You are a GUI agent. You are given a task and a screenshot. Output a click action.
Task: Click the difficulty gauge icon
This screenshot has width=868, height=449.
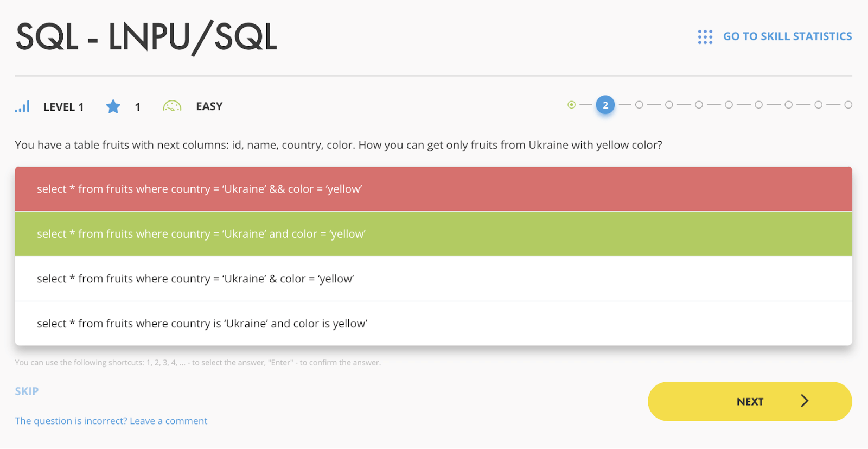[x=172, y=106]
